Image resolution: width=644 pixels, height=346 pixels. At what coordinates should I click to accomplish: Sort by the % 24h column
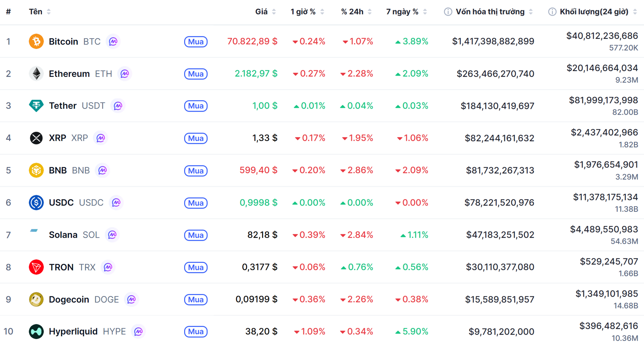tap(356, 12)
